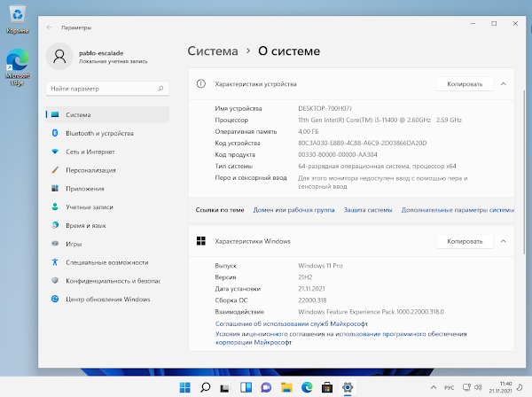This screenshot has width=532, height=397.
Task: Click edition value Windows 11 Pro
Action: click(320, 266)
